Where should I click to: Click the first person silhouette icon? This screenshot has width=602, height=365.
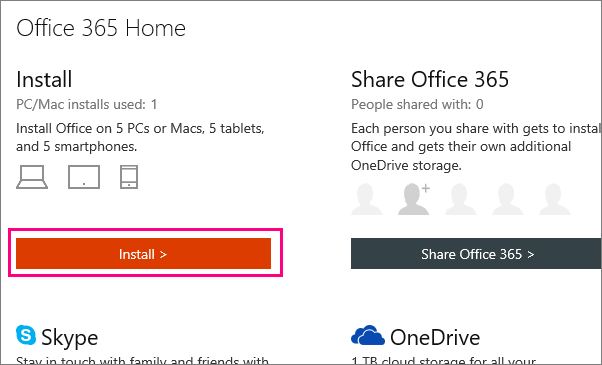pos(367,199)
